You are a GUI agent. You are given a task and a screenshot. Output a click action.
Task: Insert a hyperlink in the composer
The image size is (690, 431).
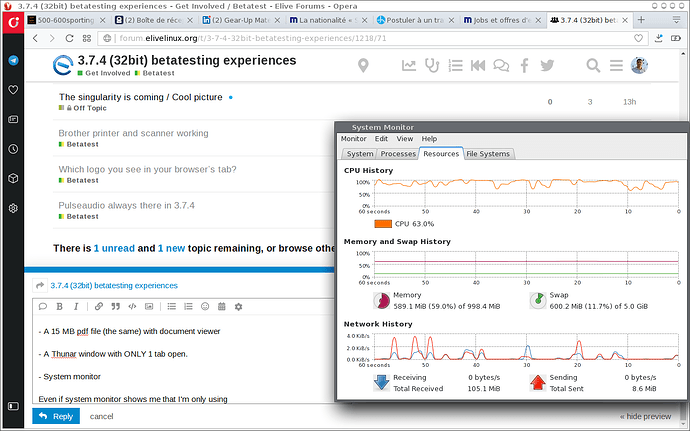tap(99, 306)
